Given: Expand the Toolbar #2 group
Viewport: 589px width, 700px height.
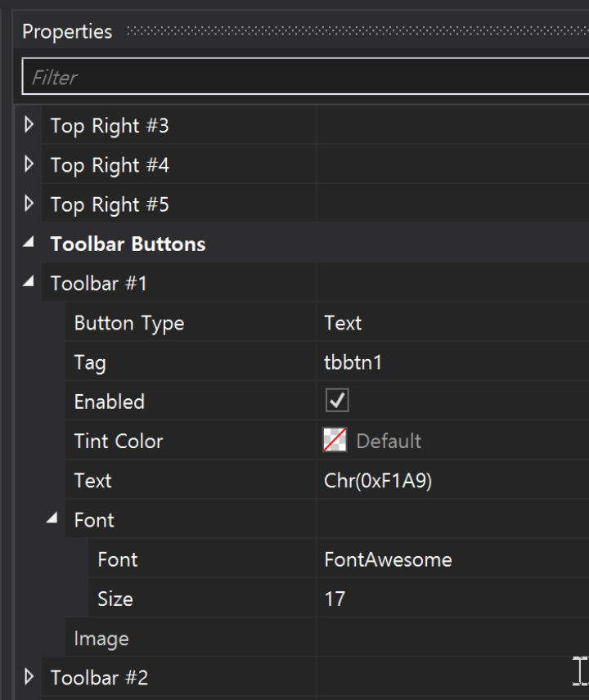Looking at the screenshot, I should (x=29, y=677).
